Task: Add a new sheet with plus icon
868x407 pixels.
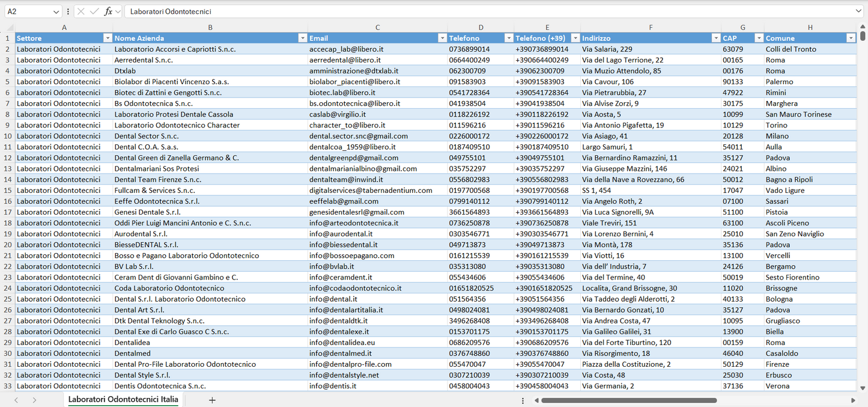Action: click(212, 400)
